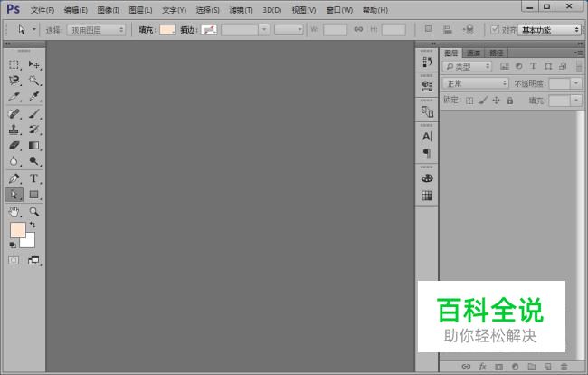Open the opacity (不透明度) slider arrow
588x375 pixels.
click(576, 83)
